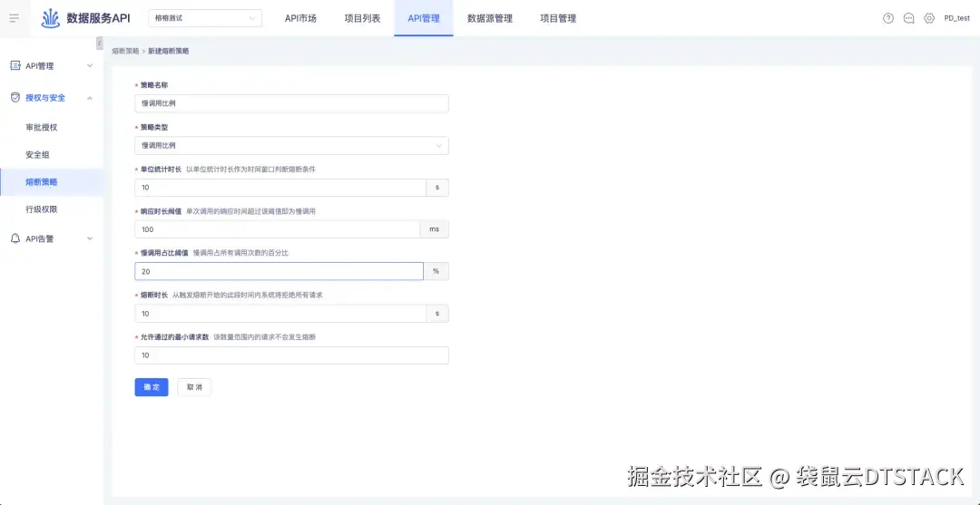Click the API告警 bell icon

click(15, 238)
